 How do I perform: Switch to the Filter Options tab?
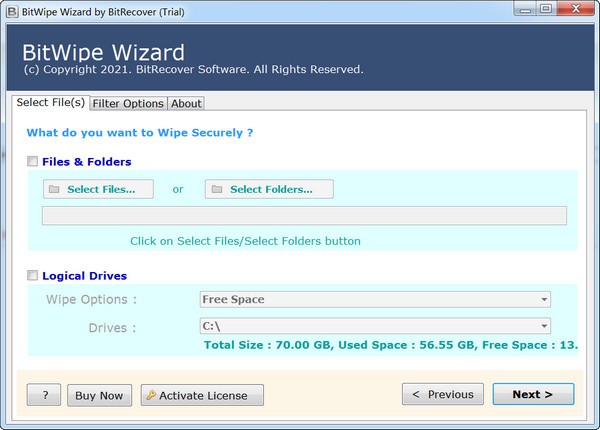click(128, 103)
